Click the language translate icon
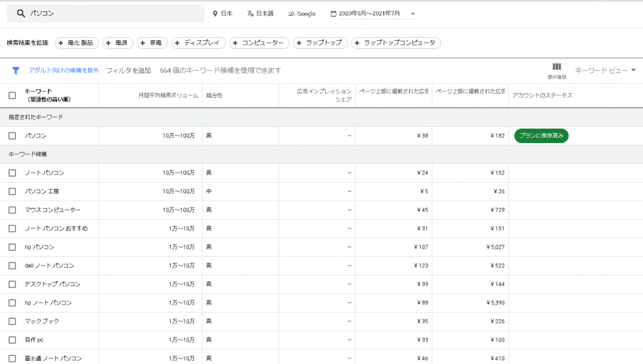The image size is (643, 364). (250, 14)
